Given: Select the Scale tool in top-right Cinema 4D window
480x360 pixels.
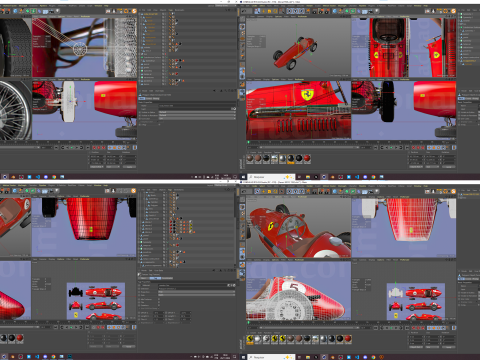Looking at the screenshot, I should (269, 11).
